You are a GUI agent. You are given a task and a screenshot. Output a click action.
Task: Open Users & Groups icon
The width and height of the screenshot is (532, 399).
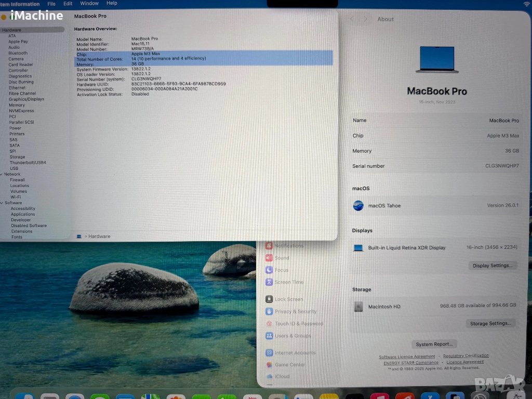pos(269,336)
